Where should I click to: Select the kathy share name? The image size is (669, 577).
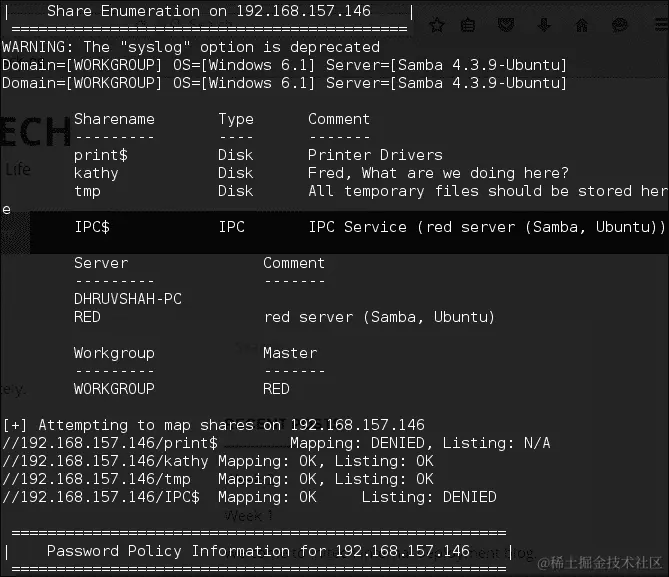(x=96, y=173)
